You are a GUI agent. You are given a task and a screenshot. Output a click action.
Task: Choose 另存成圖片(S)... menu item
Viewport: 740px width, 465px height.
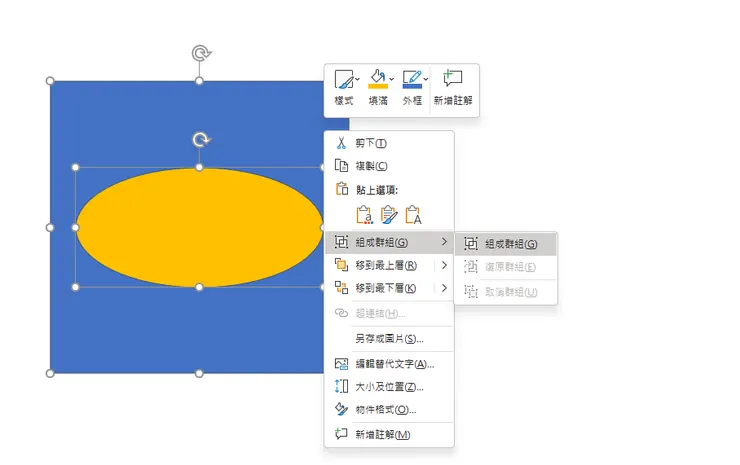(x=389, y=338)
